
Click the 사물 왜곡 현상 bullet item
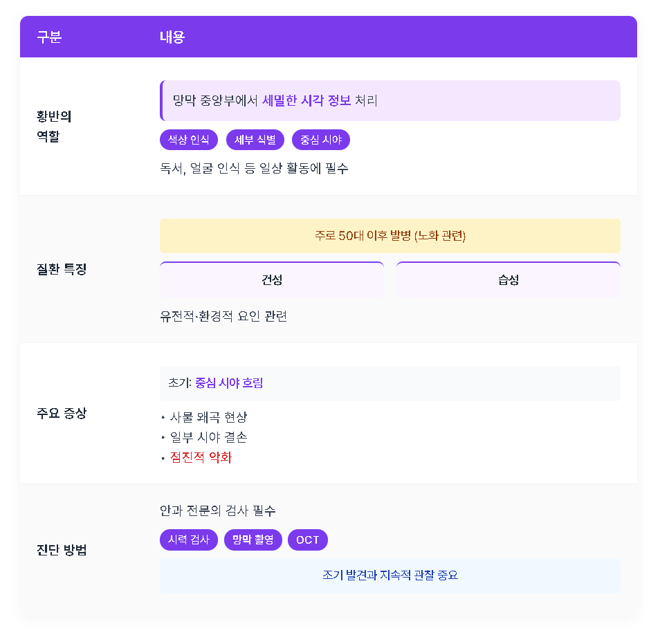(x=208, y=417)
